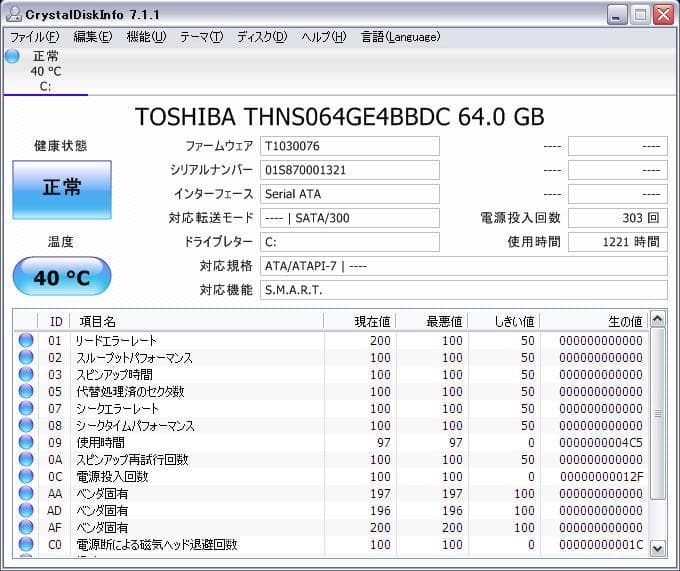Viewport: 680px width, 571px height.
Task: Click status orb of row 02 スループットパフォーマンス
Action: click(26, 357)
